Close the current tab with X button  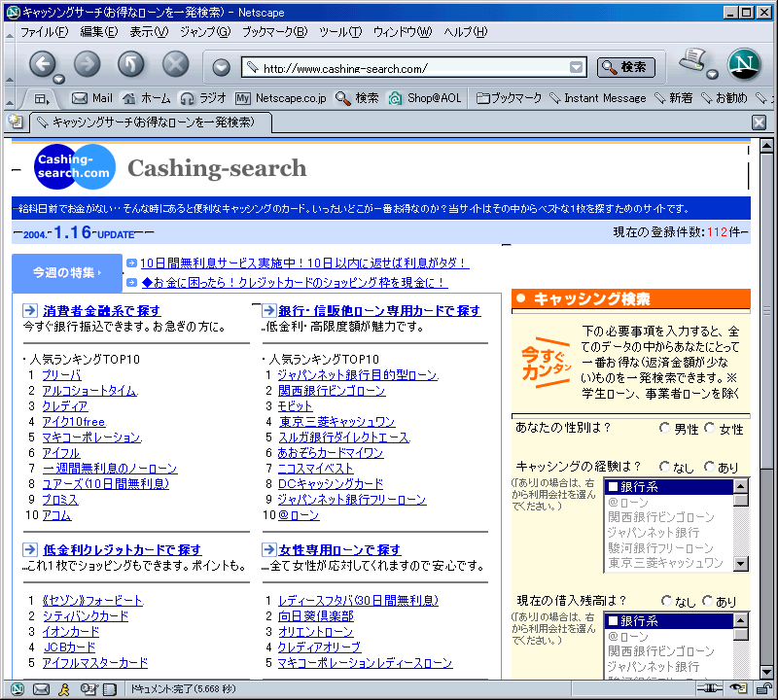[759, 122]
